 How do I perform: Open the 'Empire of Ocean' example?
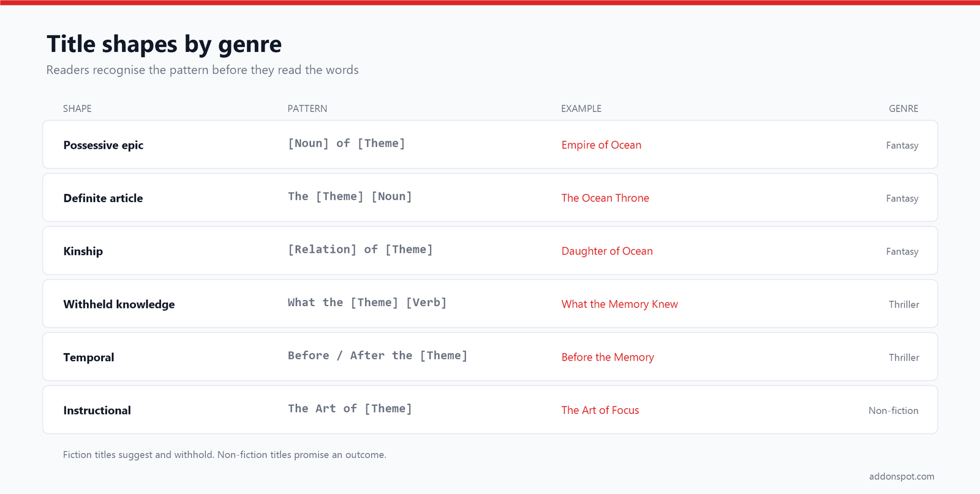601,145
